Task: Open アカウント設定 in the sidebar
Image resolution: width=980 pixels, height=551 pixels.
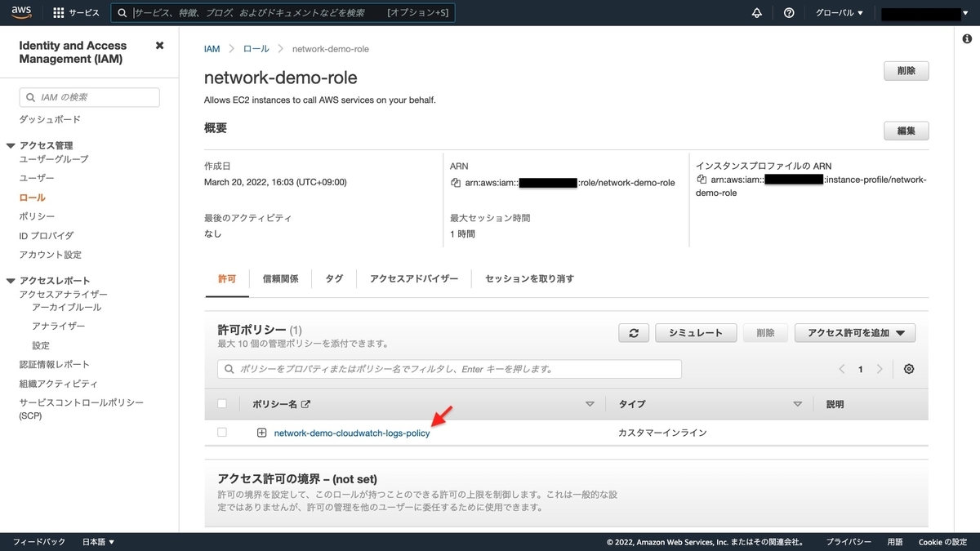Action: 51,255
